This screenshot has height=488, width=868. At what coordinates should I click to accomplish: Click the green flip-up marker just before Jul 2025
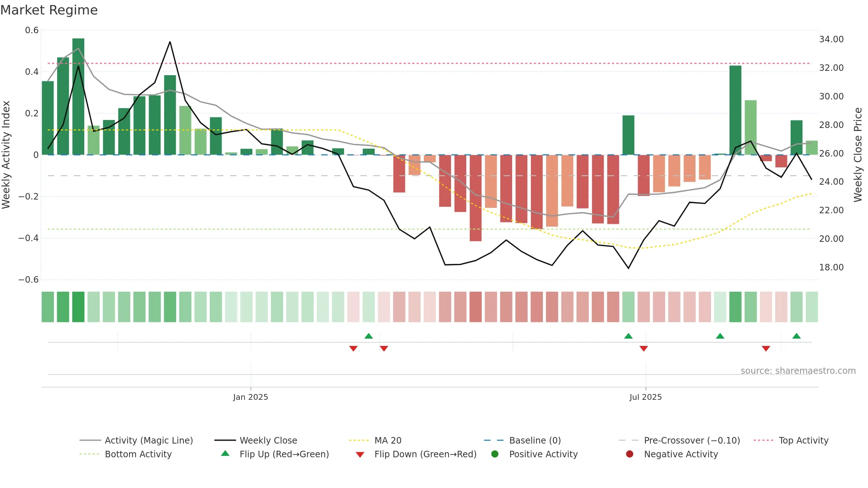pyautogui.click(x=628, y=336)
